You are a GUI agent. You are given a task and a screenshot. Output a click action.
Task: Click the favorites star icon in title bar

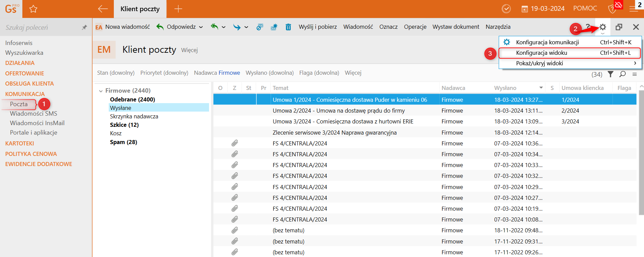pyautogui.click(x=33, y=9)
